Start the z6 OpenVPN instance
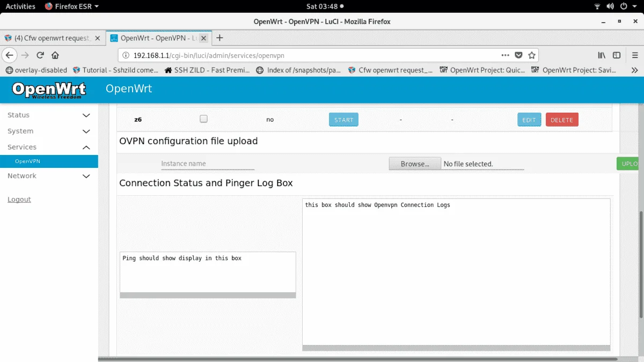The image size is (644, 362). 343,120
